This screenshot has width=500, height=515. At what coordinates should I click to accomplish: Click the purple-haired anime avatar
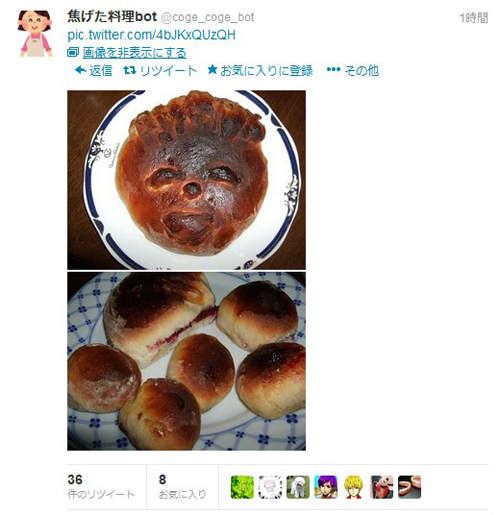click(326, 487)
